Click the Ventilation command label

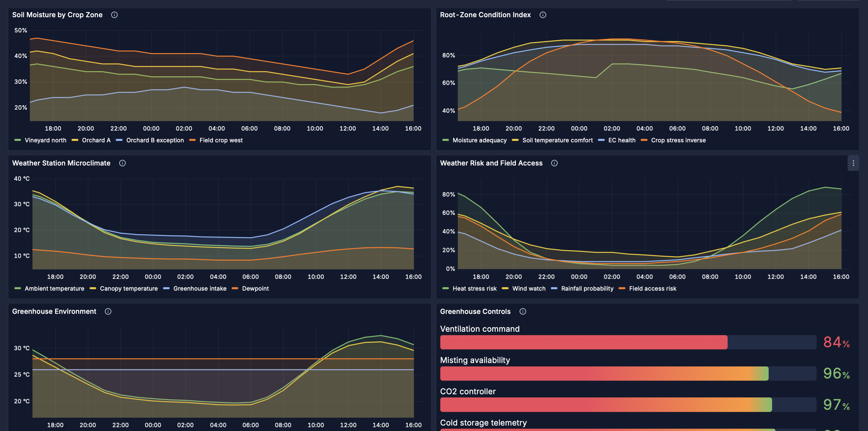pyautogui.click(x=480, y=329)
